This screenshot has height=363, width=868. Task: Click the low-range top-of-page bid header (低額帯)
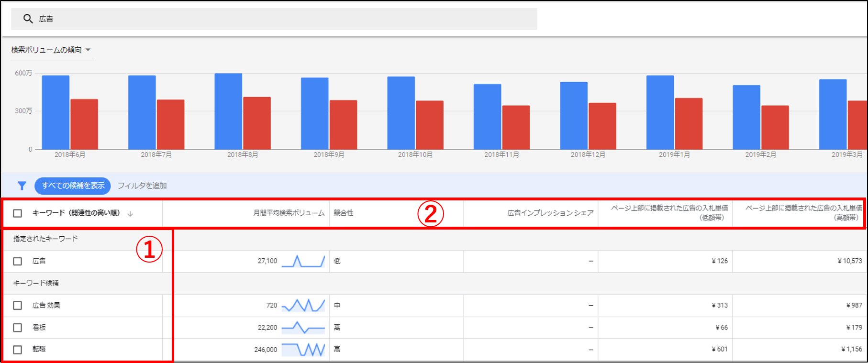click(669, 212)
